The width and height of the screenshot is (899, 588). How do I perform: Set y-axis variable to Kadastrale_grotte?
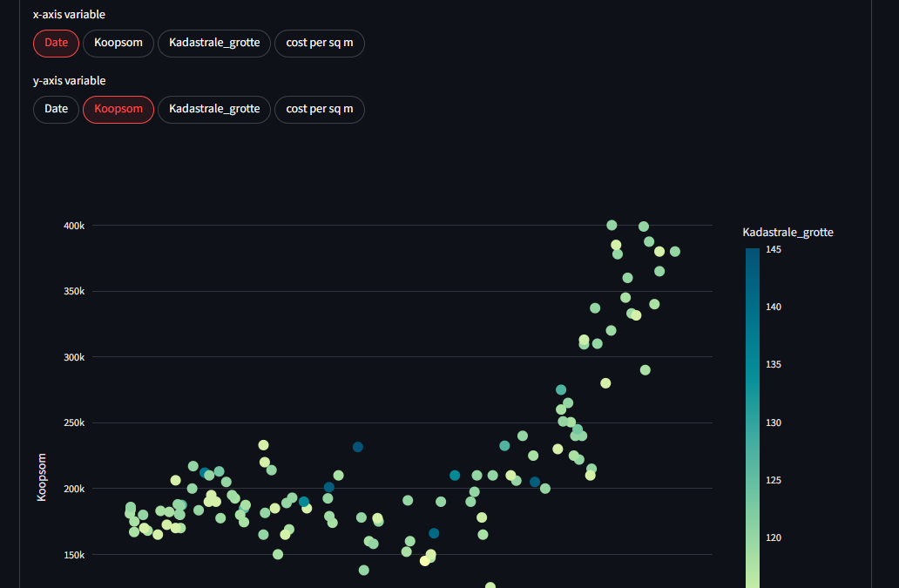[214, 109]
